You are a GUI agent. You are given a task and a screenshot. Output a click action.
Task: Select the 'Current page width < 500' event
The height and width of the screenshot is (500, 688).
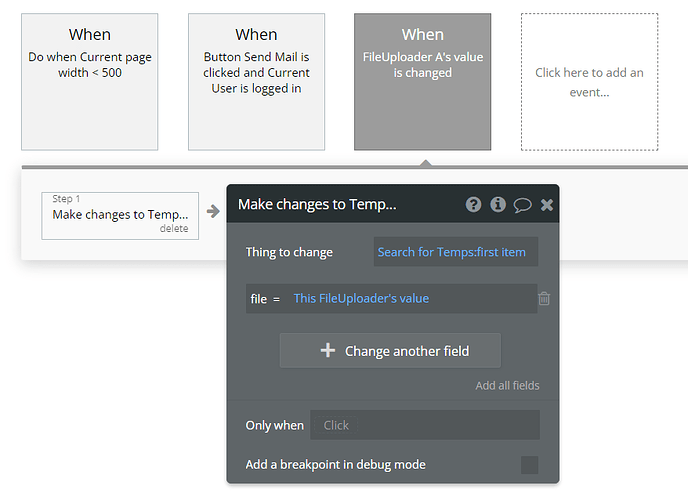point(90,81)
